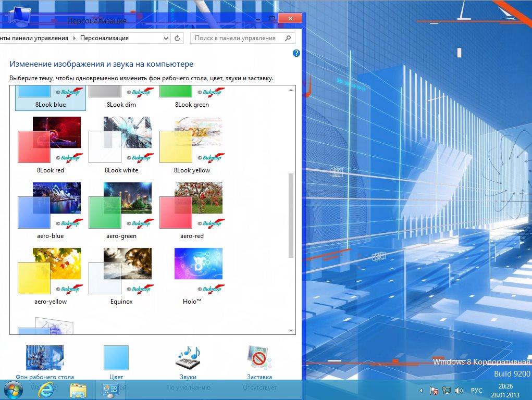Click the Персонализация breadcrumb item
The image size is (532, 400).
point(104,38)
